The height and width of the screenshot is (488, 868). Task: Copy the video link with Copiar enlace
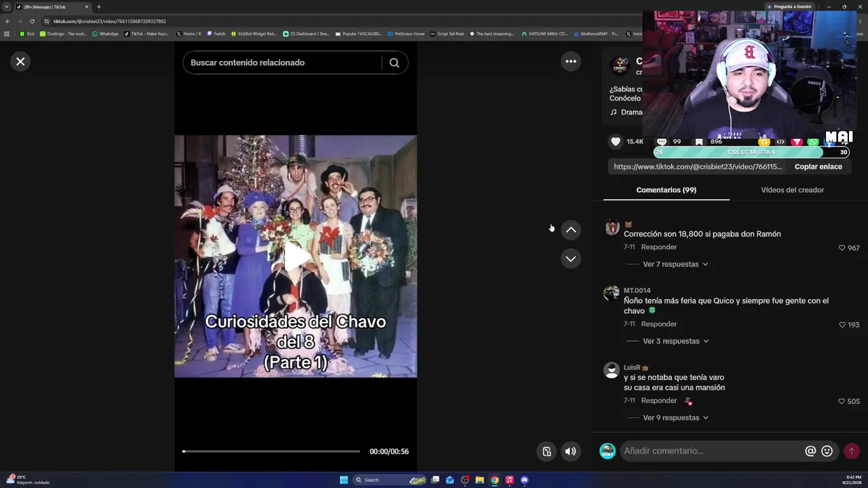pyautogui.click(x=818, y=167)
